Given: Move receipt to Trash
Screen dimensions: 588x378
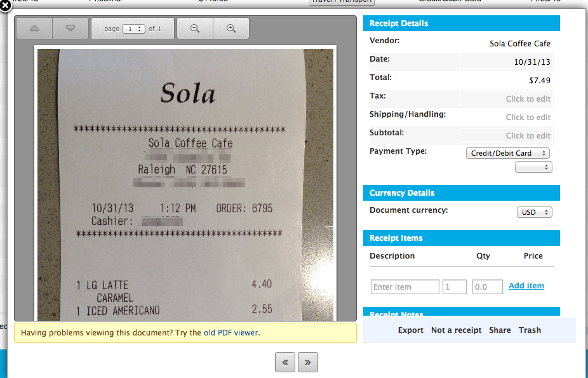Looking at the screenshot, I should click(530, 330).
